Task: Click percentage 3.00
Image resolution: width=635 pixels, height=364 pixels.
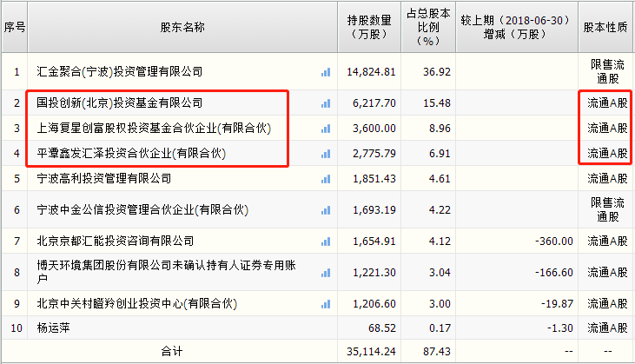Action: tap(440, 304)
